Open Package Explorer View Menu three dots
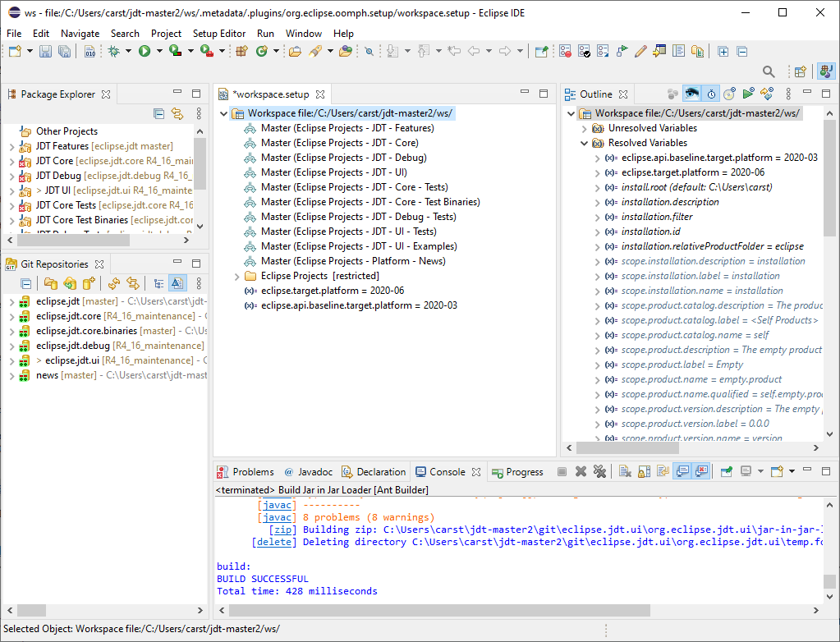The image size is (840, 642). click(199, 113)
